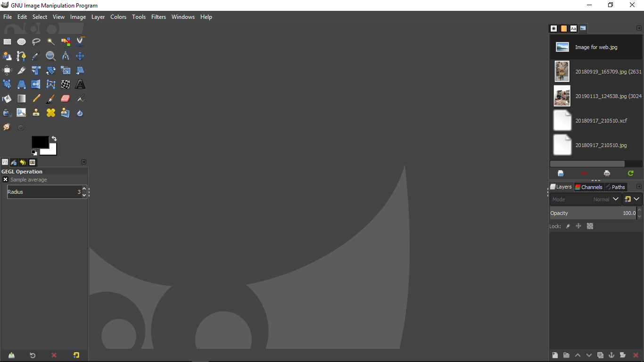The height and width of the screenshot is (362, 644).
Task: Open tab configuration menu beside Paths tab
Action: click(639, 187)
